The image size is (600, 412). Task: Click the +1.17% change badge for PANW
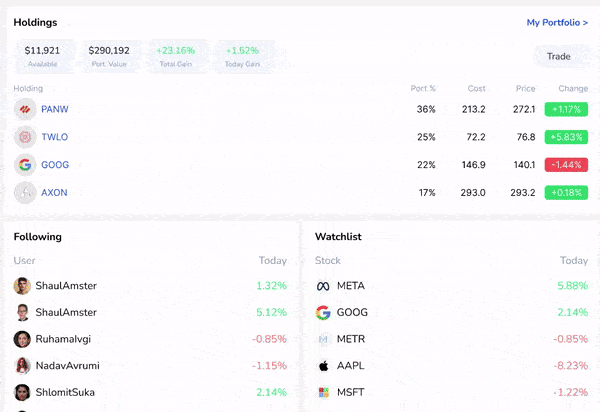(x=566, y=109)
